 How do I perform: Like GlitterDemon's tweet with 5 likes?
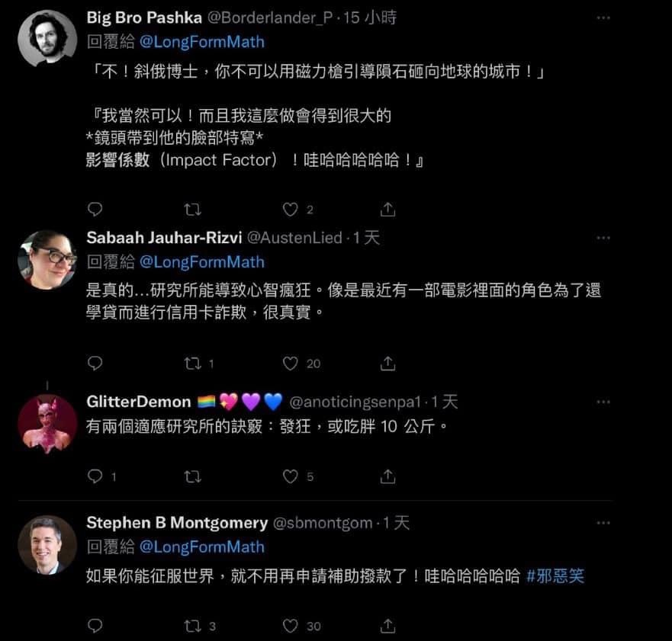pos(290,476)
